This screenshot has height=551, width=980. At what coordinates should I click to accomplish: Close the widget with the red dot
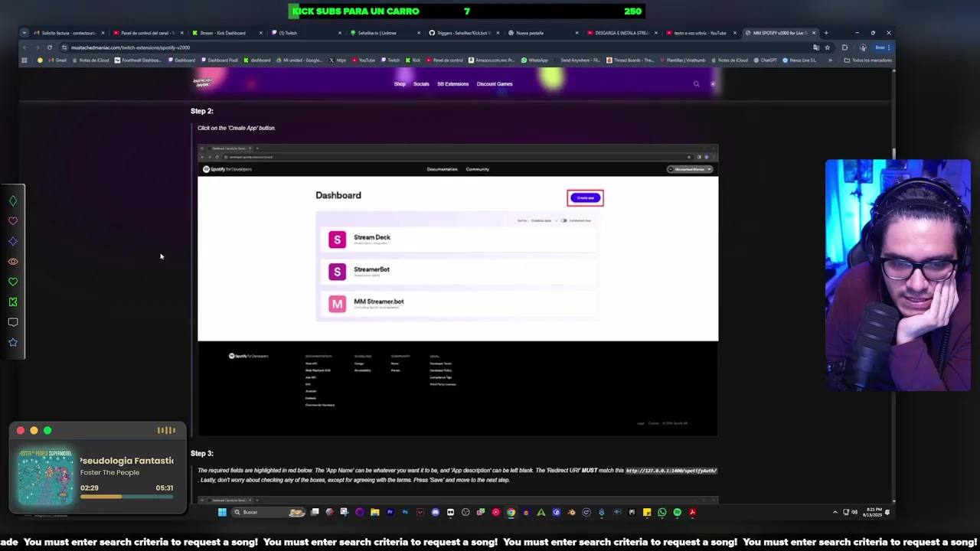21,431
